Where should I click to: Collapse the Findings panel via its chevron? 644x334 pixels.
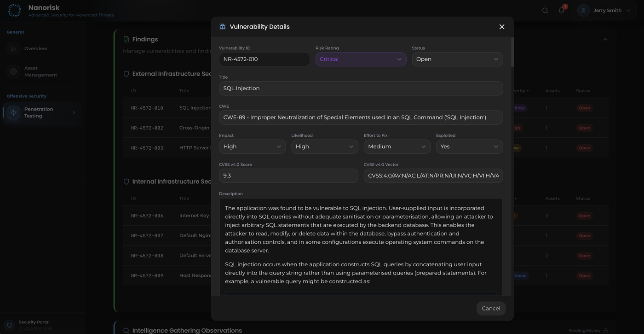click(605, 39)
